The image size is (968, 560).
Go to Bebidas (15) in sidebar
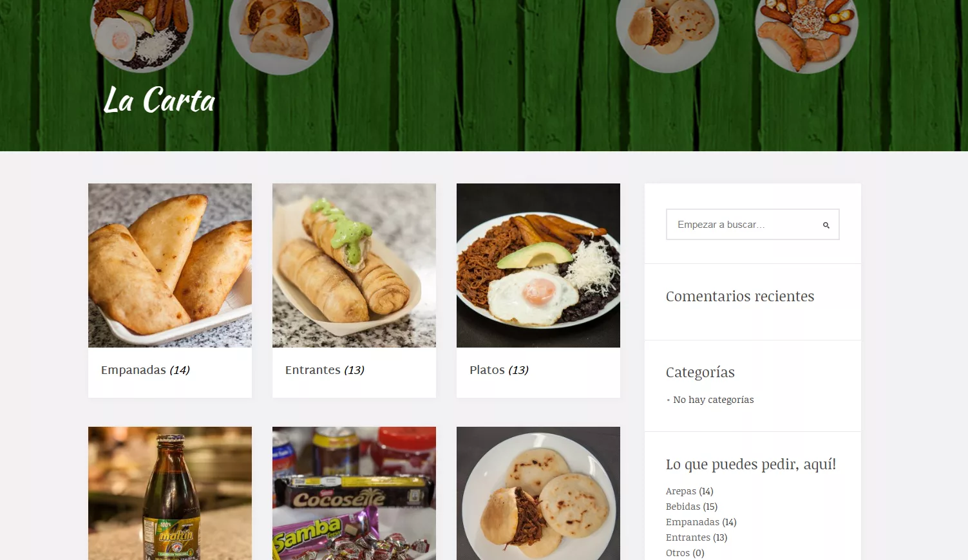click(x=692, y=507)
